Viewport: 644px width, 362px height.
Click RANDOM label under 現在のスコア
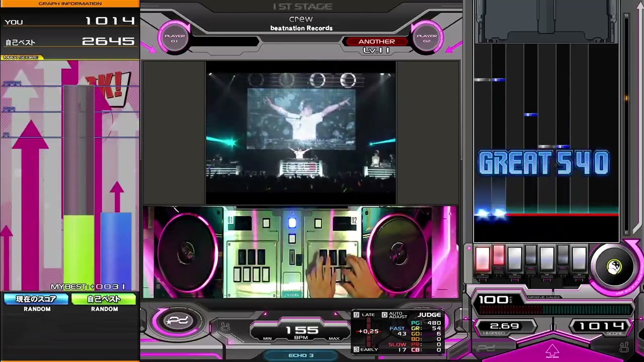pyautogui.click(x=37, y=309)
